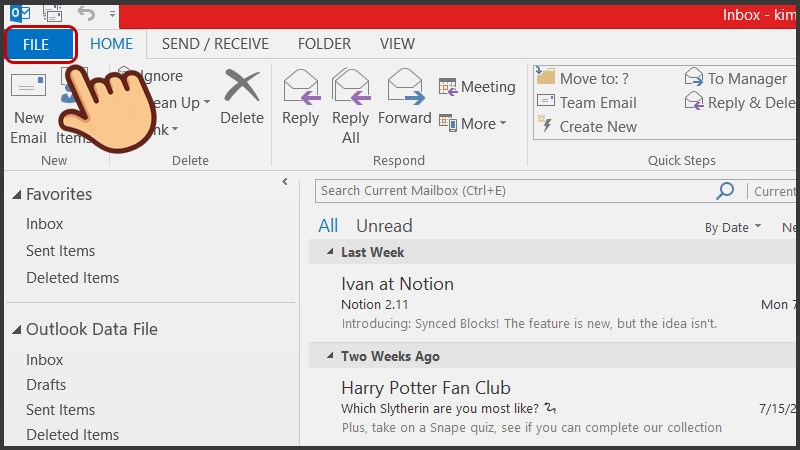Collapse the Last Week message group
This screenshot has width=800, height=450.
(330, 252)
